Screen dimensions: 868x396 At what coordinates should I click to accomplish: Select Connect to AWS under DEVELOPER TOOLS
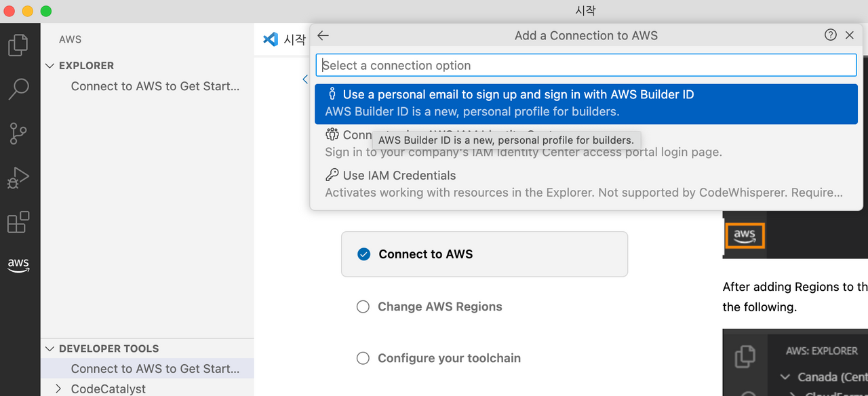pyautogui.click(x=155, y=368)
